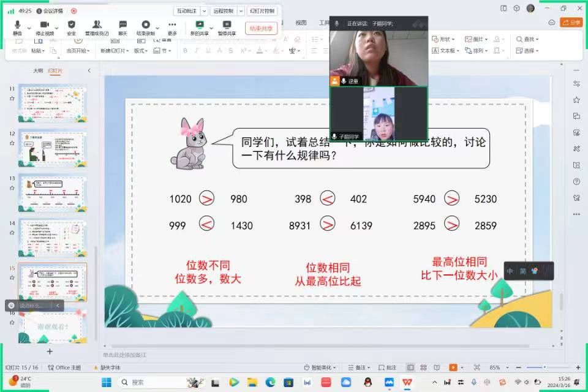
Task: Switch to the Outline tab in sidebar
Action: coord(38,71)
